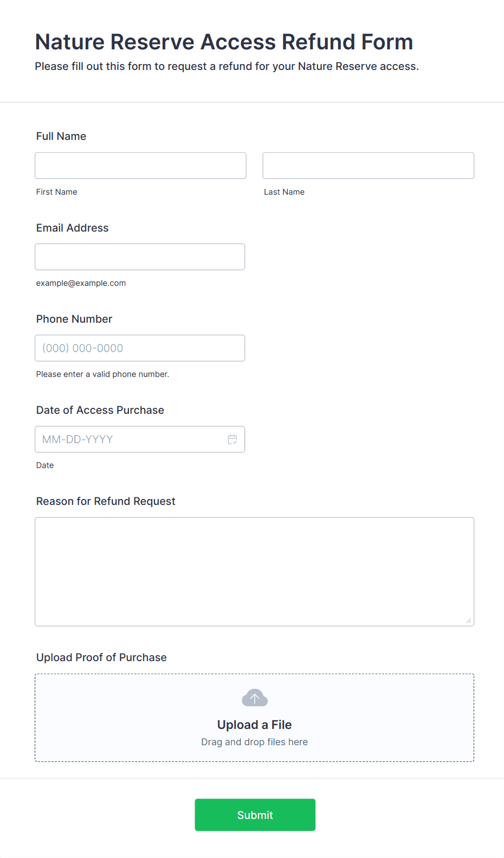Click the calendar icon in date field
The width and height of the screenshot is (504, 858).
pos(232,439)
